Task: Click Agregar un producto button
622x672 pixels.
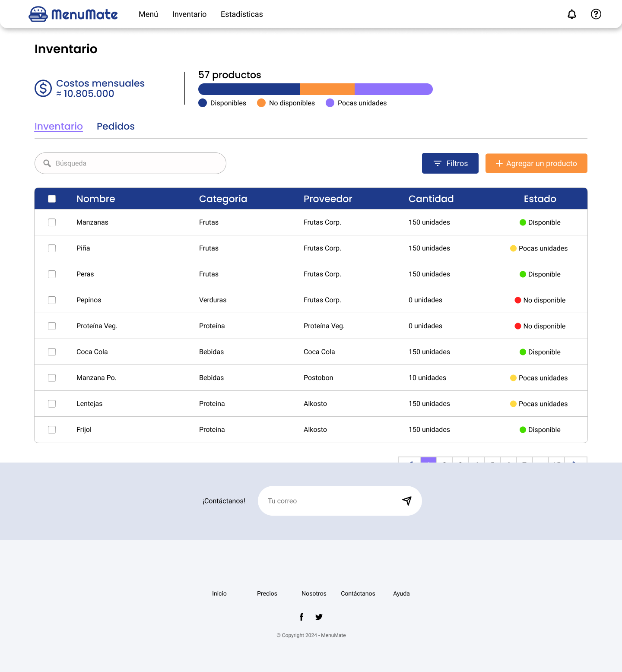Action: pyautogui.click(x=536, y=163)
